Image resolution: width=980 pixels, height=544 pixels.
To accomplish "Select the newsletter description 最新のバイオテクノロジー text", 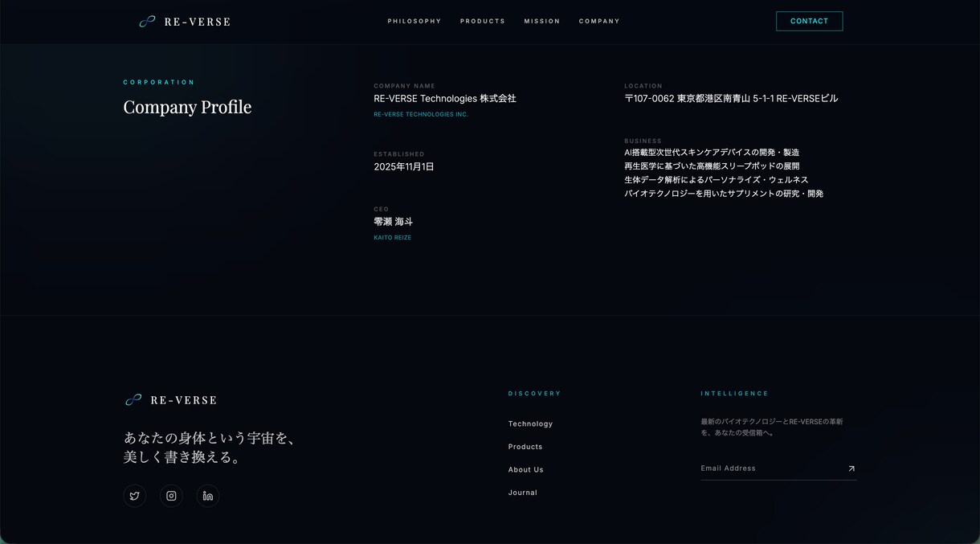I will click(772, 427).
